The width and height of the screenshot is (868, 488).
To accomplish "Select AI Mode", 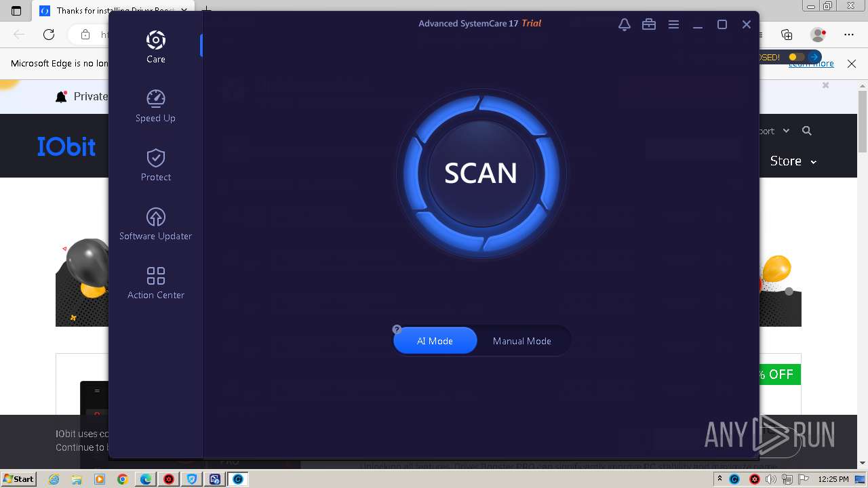I will (435, 341).
